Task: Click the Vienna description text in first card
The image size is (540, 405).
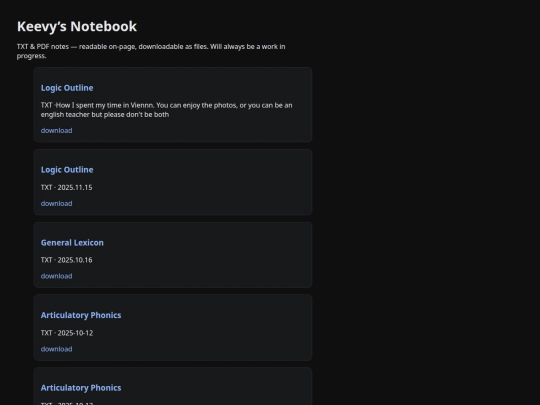Action: (x=166, y=110)
